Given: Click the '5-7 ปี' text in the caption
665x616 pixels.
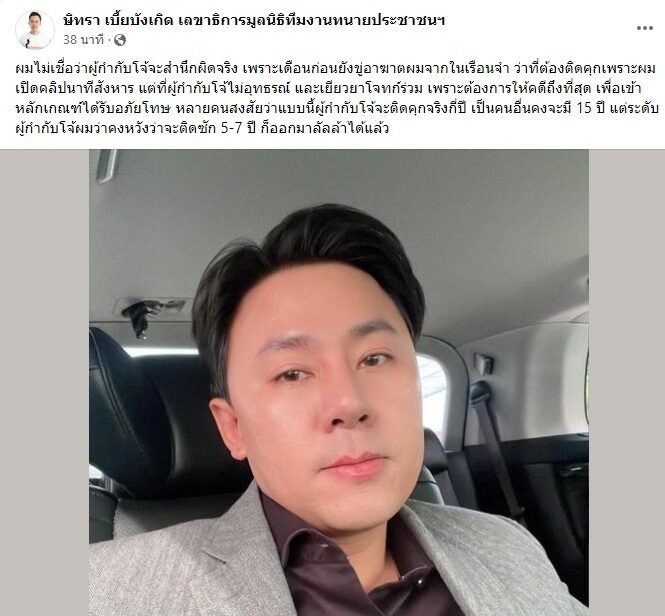Looking at the screenshot, I should (x=239, y=128).
